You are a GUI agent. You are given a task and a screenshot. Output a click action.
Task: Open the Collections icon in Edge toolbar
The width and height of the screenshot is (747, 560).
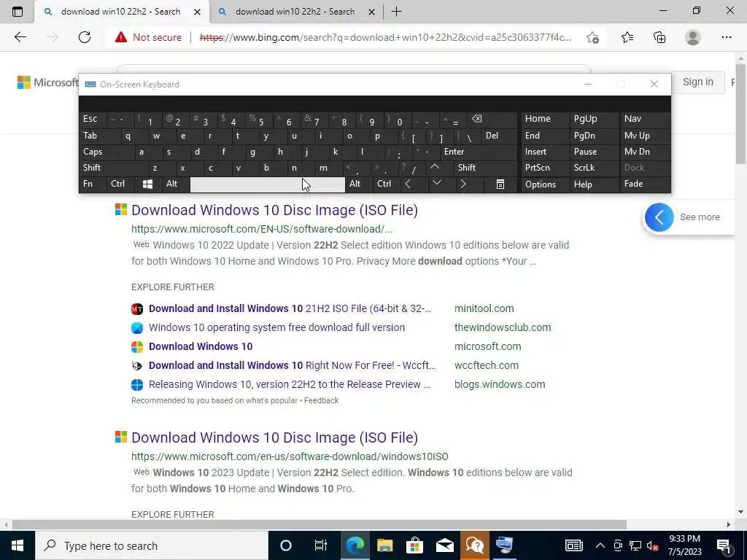pos(659,37)
